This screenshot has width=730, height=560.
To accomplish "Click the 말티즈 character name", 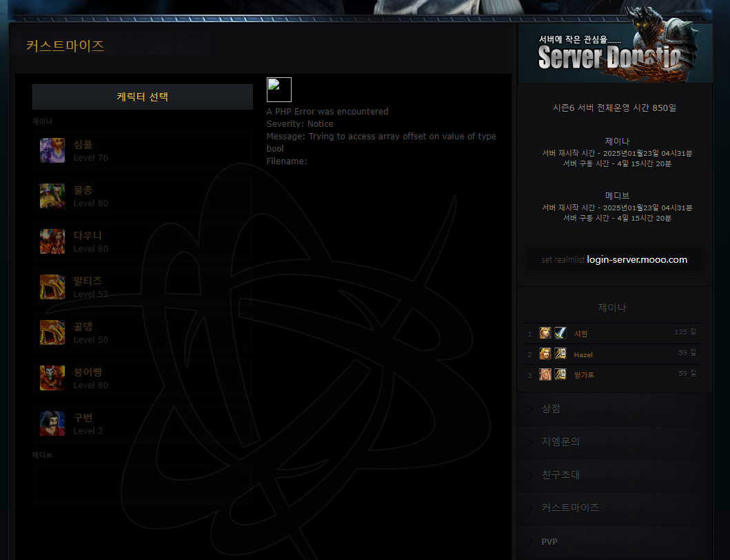I will (88, 281).
